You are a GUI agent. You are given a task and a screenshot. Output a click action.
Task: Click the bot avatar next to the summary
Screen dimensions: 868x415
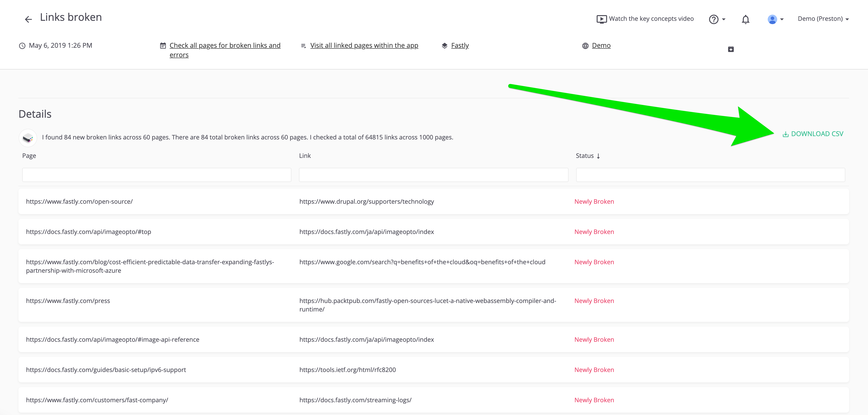28,138
